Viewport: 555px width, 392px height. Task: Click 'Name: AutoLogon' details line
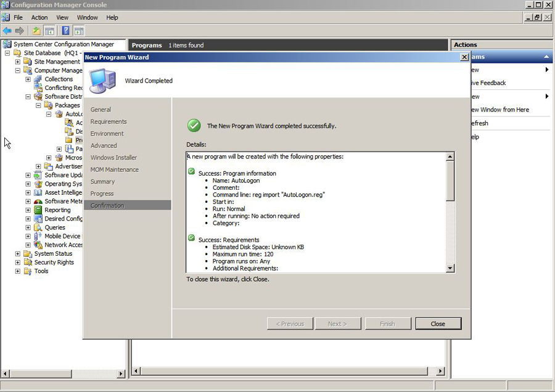236,181
